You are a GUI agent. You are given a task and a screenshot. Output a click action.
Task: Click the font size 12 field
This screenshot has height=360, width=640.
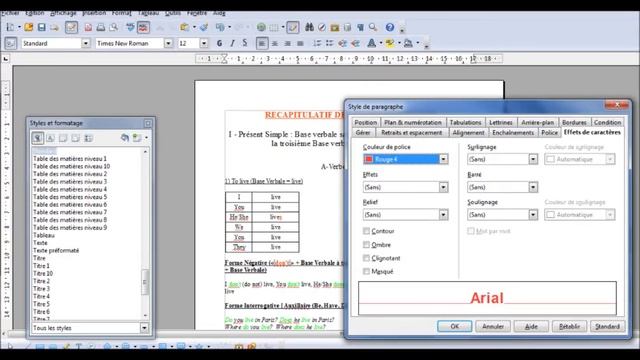tap(189, 43)
